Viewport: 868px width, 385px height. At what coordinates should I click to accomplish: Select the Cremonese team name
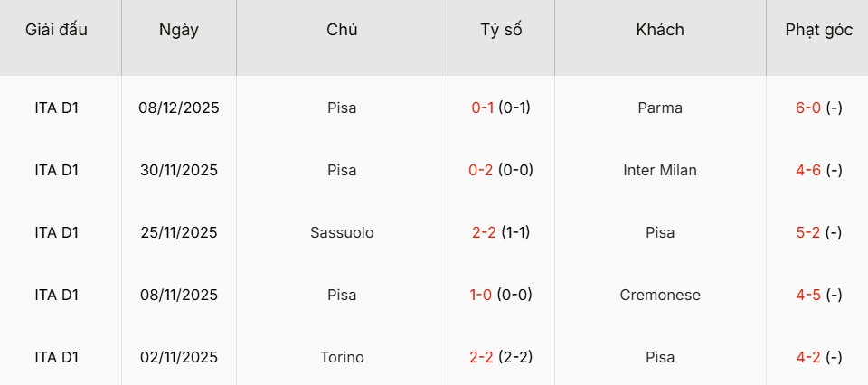(660, 295)
